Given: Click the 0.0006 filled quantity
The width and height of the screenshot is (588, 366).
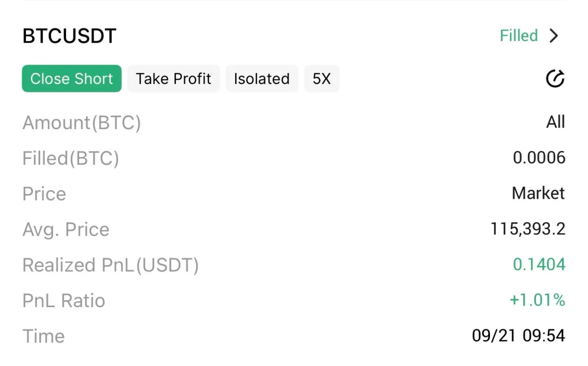Looking at the screenshot, I should tap(539, 158).
